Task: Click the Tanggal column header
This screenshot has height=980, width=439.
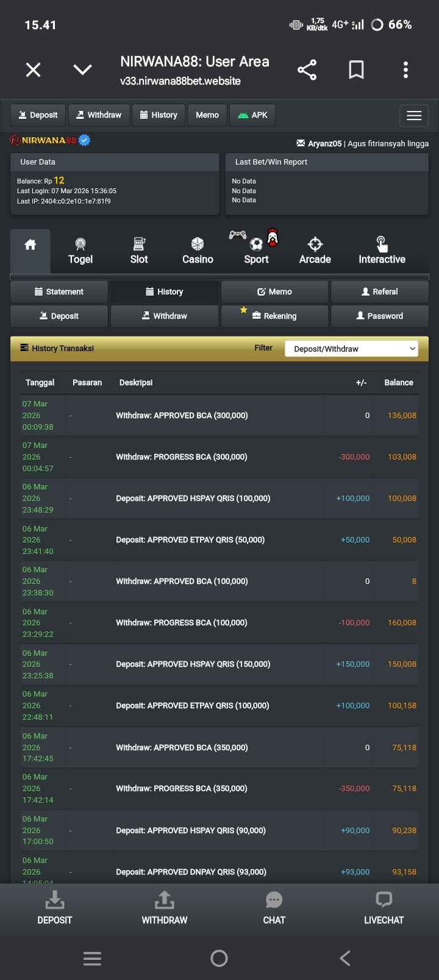Action: coord(40,383)
